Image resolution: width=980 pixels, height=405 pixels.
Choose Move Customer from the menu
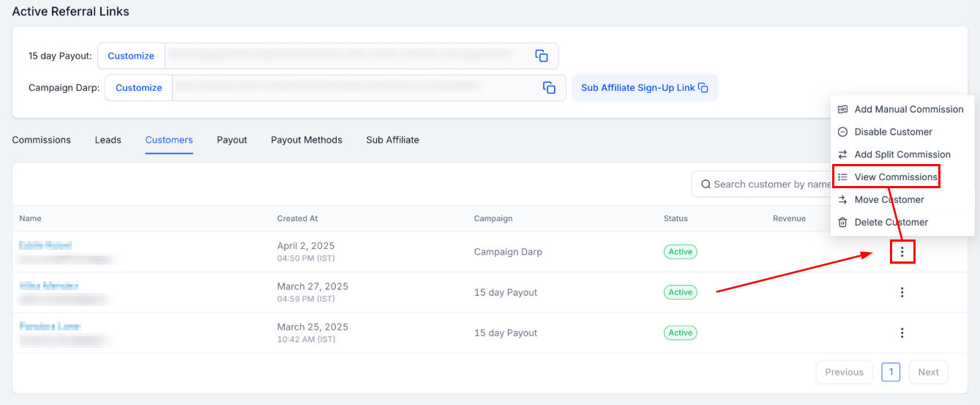pos(889,199)
